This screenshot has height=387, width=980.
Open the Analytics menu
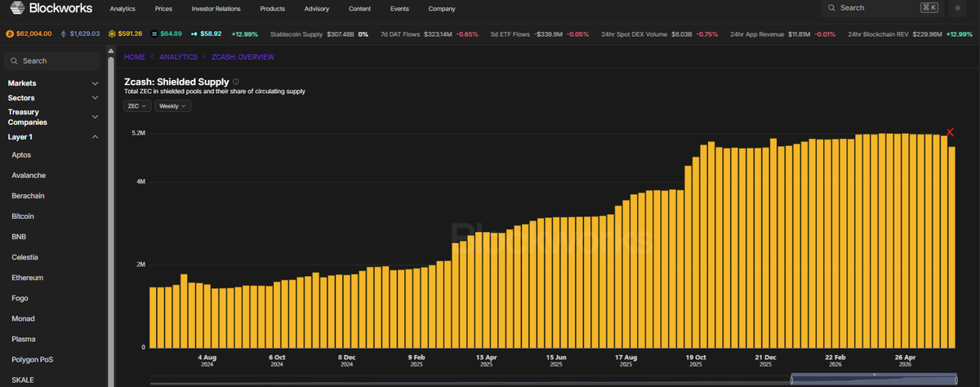[122, 8]
